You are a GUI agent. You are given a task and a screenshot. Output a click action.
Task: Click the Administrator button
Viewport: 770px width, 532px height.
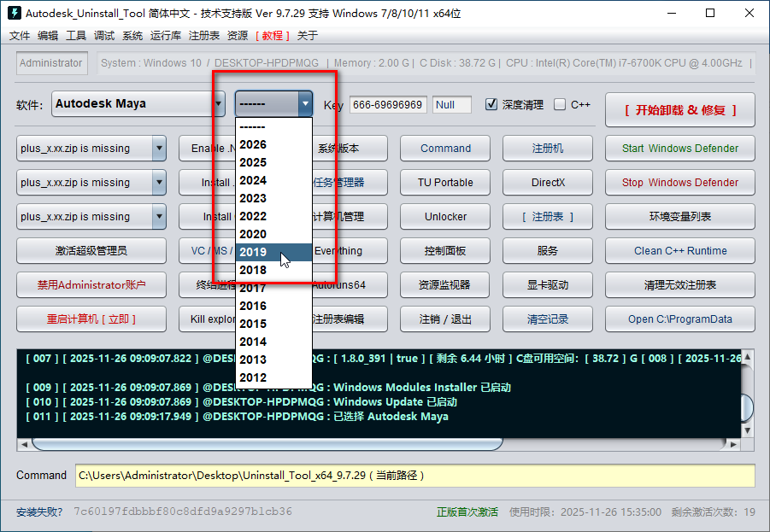[51, 63]
